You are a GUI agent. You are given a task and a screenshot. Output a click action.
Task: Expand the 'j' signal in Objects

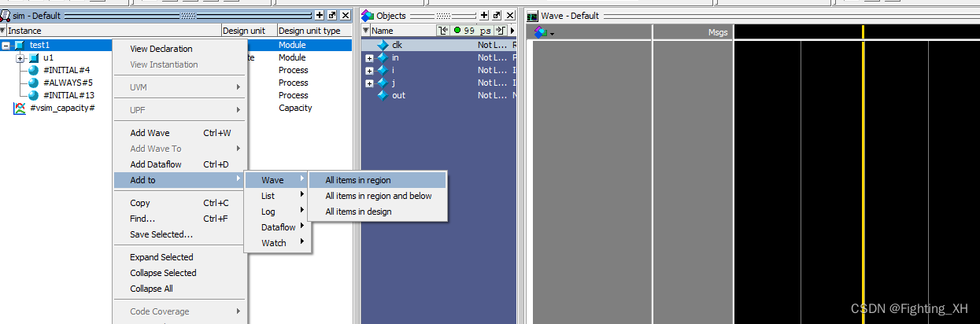369,83
